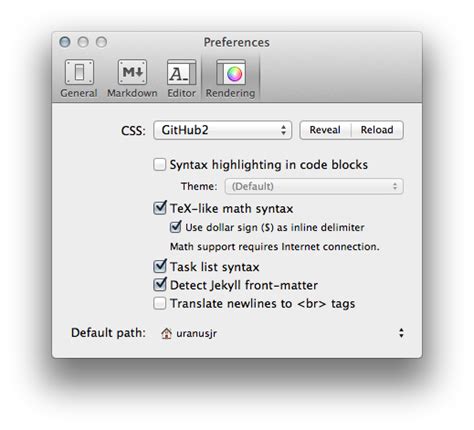Toggle the Task list syntax checkbox
The width and height of the screenshot is (474, 430).
(x=160, y=266)
